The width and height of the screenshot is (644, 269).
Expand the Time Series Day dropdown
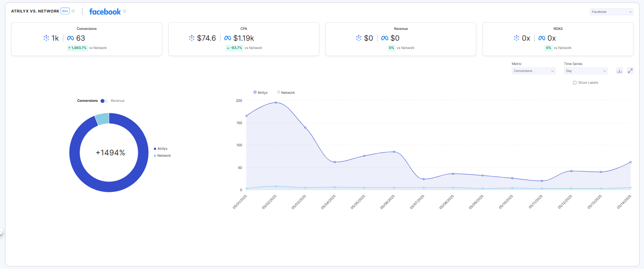[x=586, y=71]
